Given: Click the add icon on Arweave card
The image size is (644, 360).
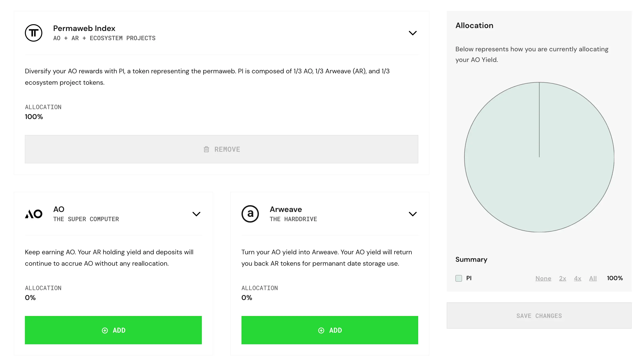Looking at the screenshot, I should [322, 330].
